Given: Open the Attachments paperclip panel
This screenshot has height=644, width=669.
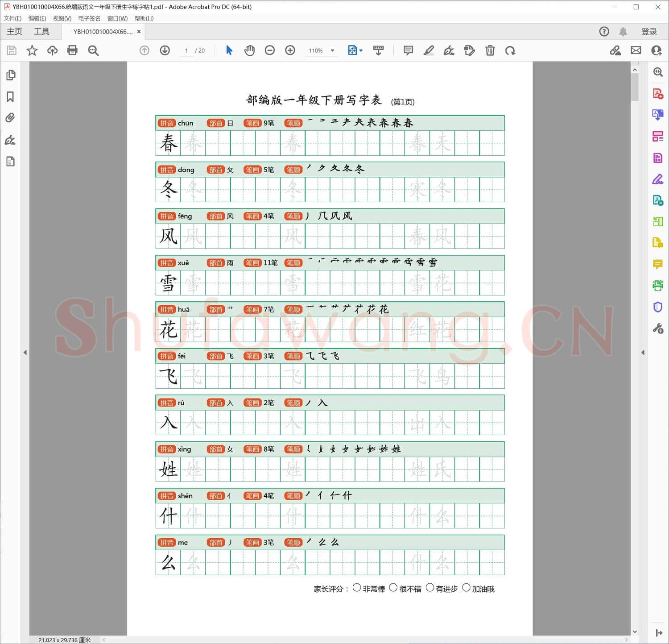Looking at the screenshot, I should coord(10,118).
